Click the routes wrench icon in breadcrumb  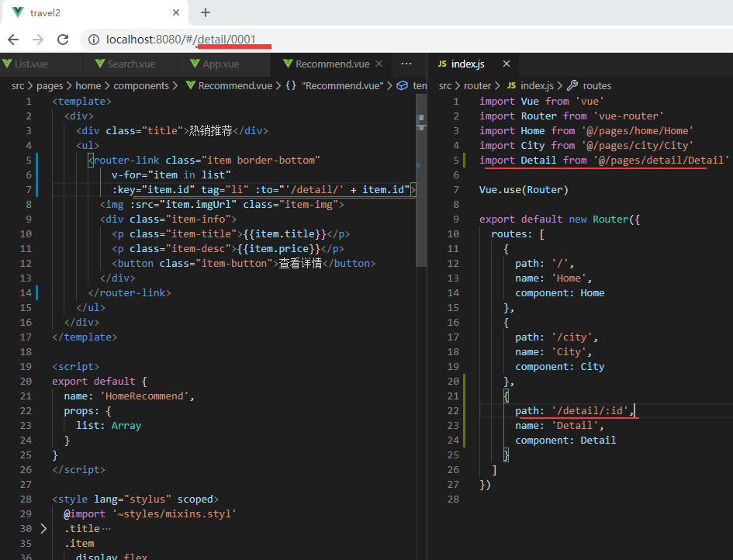tap(572, 85)
